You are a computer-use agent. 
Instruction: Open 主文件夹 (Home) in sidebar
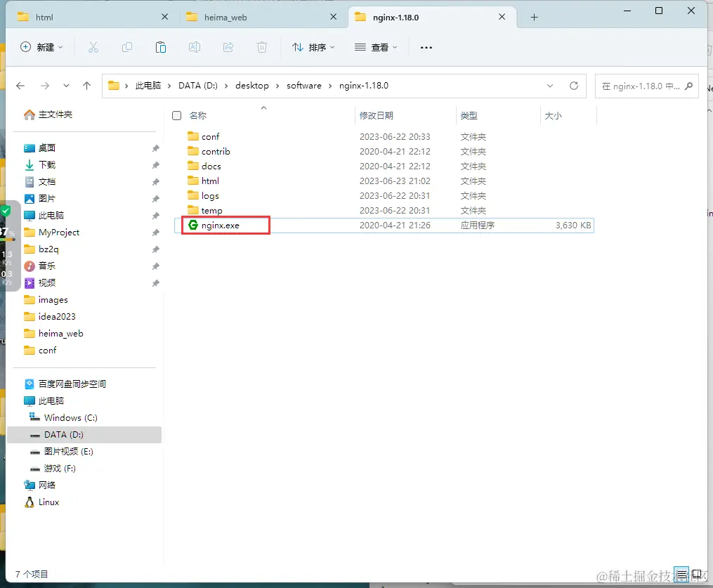[48, 115]
